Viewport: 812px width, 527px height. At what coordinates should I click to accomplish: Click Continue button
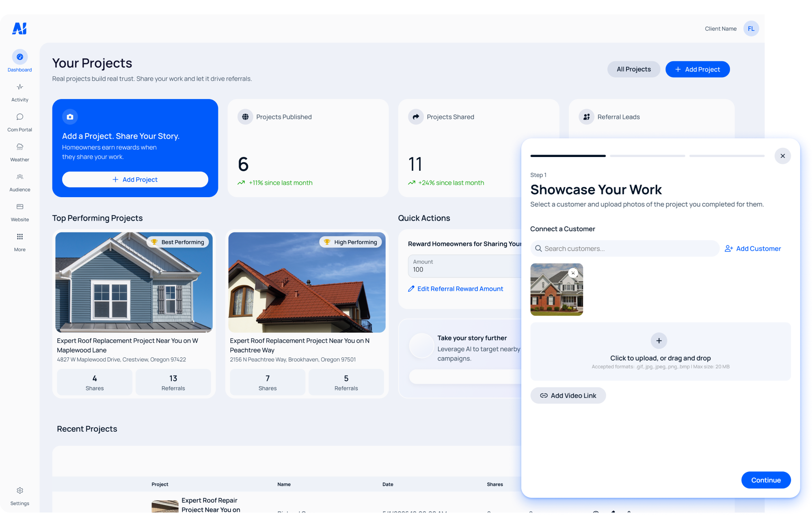766,480
